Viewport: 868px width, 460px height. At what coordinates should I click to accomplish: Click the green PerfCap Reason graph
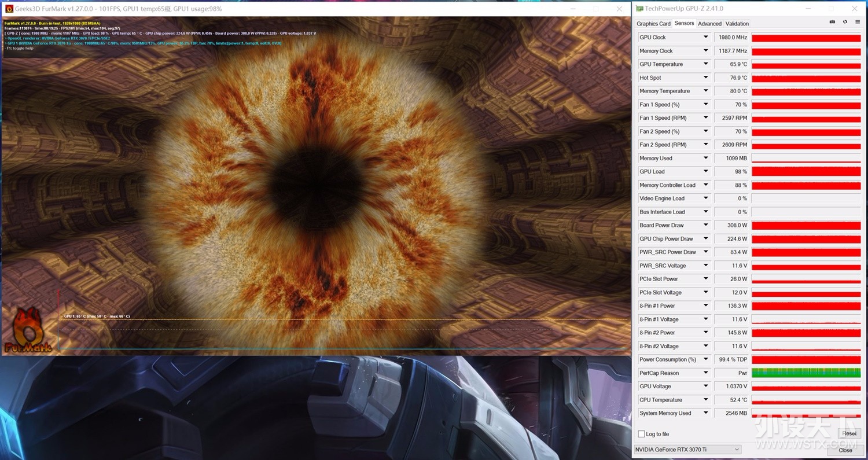point(806,373)
